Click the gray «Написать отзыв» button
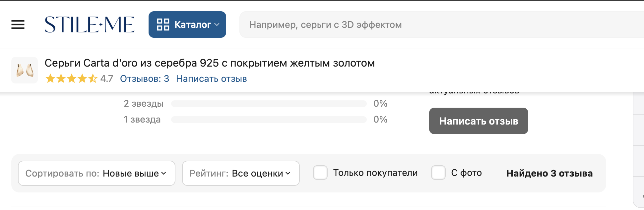The image size is (644, 210). pyautogui.click(x=478, y=121)
